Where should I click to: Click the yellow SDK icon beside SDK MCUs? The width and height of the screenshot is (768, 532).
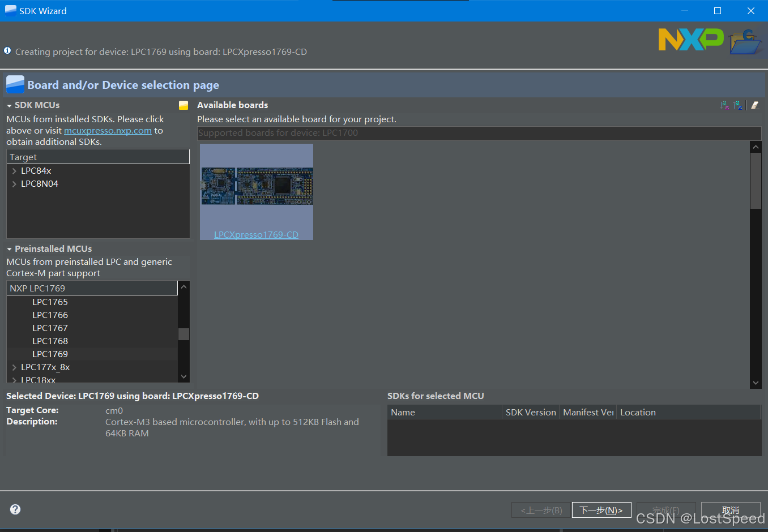(184, 105)
